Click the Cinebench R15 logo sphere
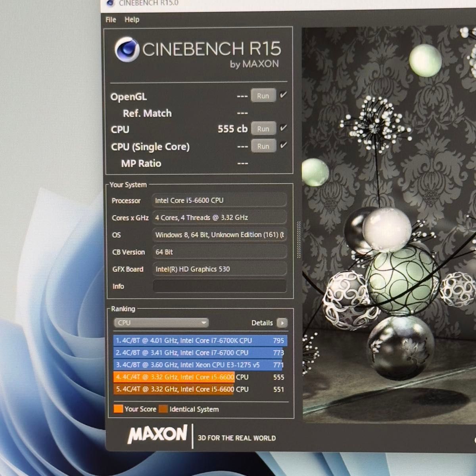Screen dimensions: 476x476 point(126,50)
